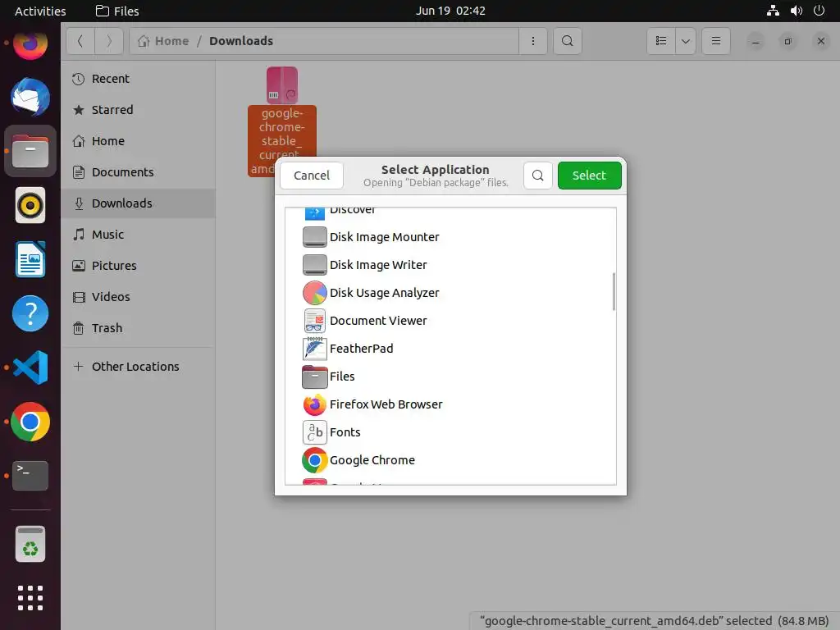Select Document Viewer application
This screenshot has width=840, height=630.
(x=450, y=321)
